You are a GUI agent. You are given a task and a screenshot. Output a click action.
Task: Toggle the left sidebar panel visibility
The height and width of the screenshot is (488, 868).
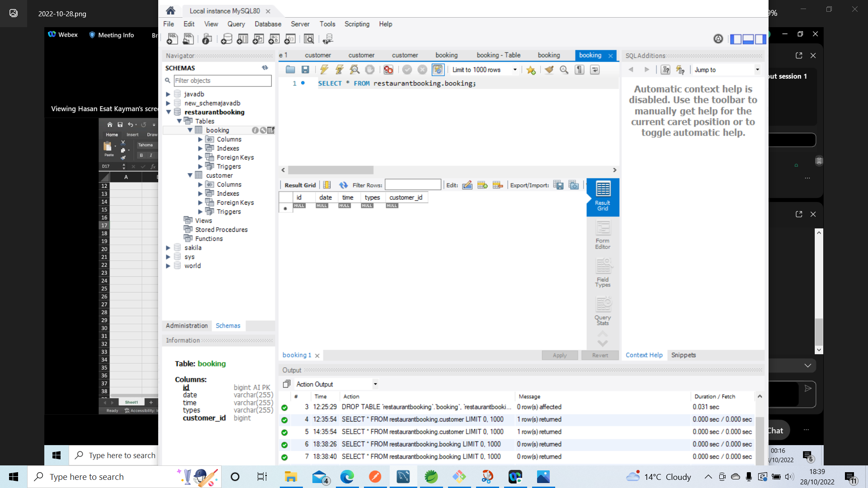pyautogui.click(x=736, y=39)
